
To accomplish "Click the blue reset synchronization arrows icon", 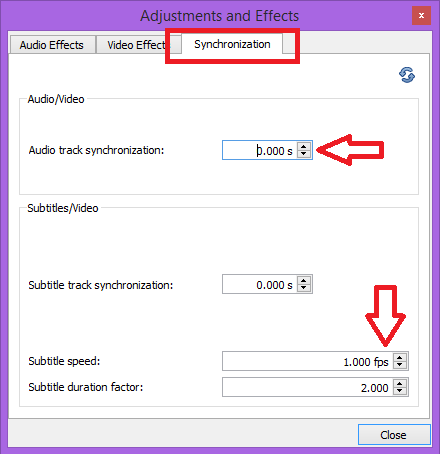I will [407, 75].
